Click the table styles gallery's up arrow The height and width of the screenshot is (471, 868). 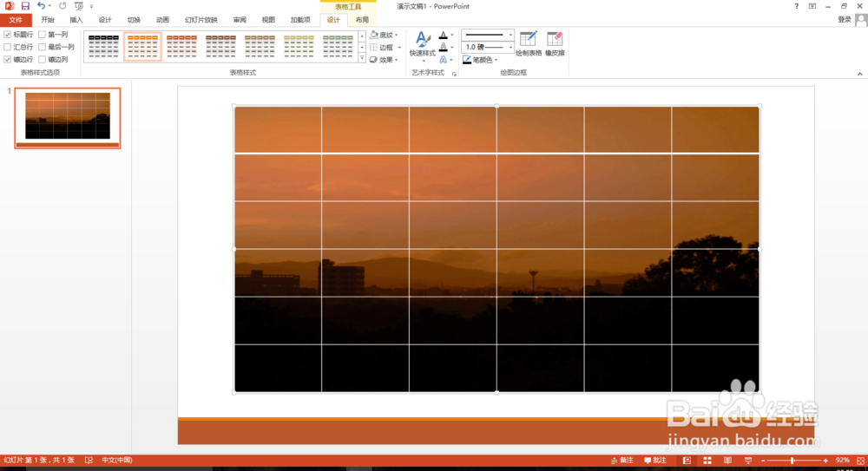362,36
